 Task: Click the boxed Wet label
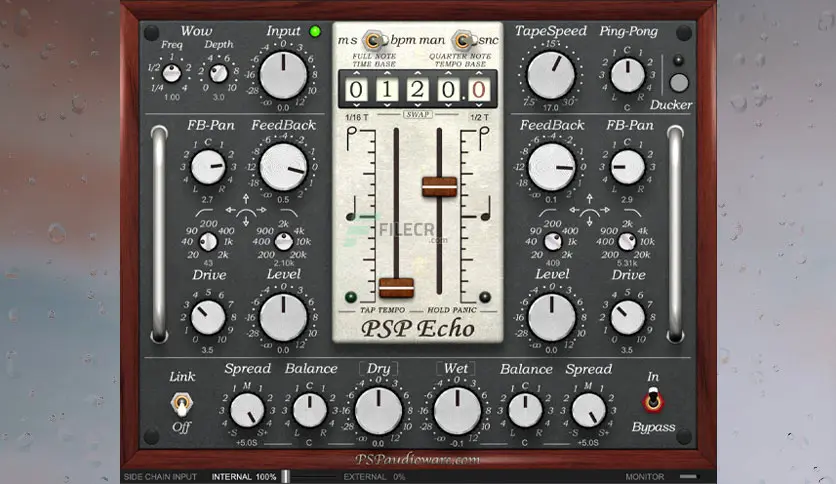(x=456, y=369)
